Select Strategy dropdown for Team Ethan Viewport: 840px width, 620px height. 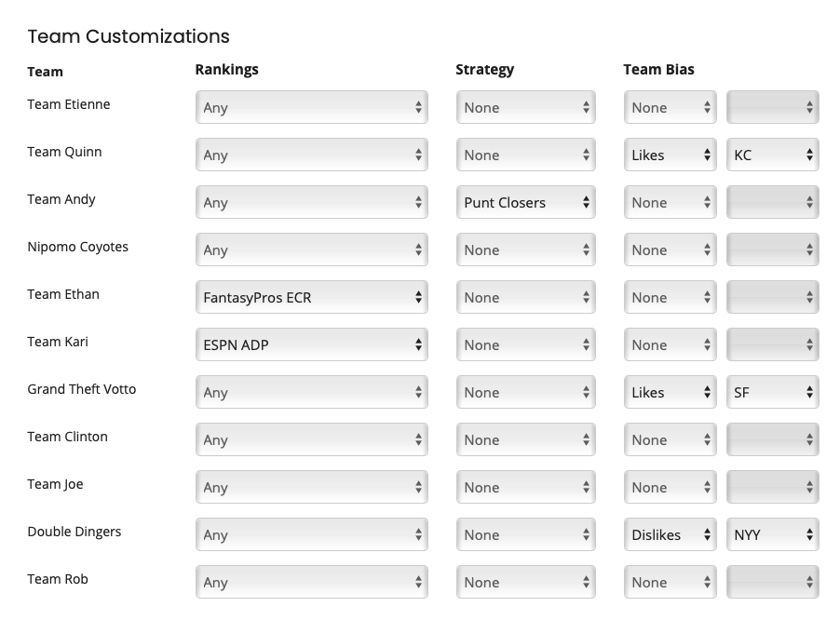[x=525, y=297]
